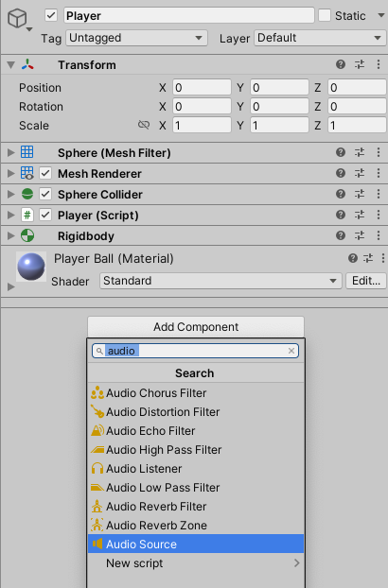
Task: Open the GameObject cube icon picker
Action: 19,19
